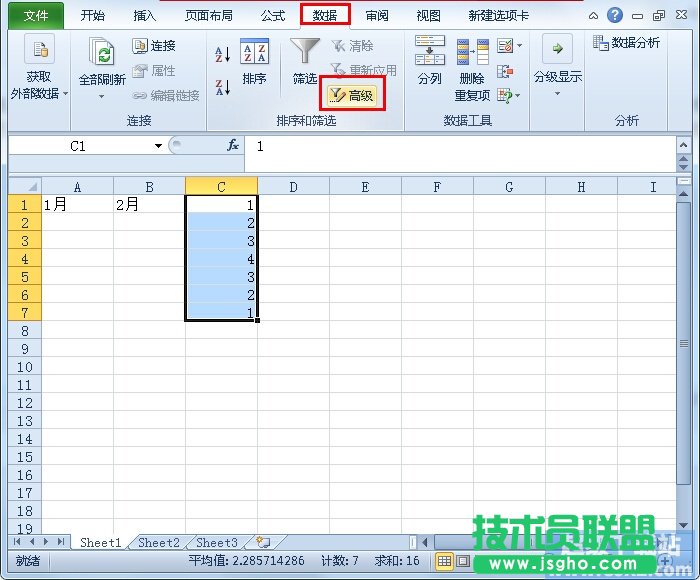700x580 pixels.
Task: Switch to the Page Layout (页面布局) tab
Action: click(x=209, y=16)
